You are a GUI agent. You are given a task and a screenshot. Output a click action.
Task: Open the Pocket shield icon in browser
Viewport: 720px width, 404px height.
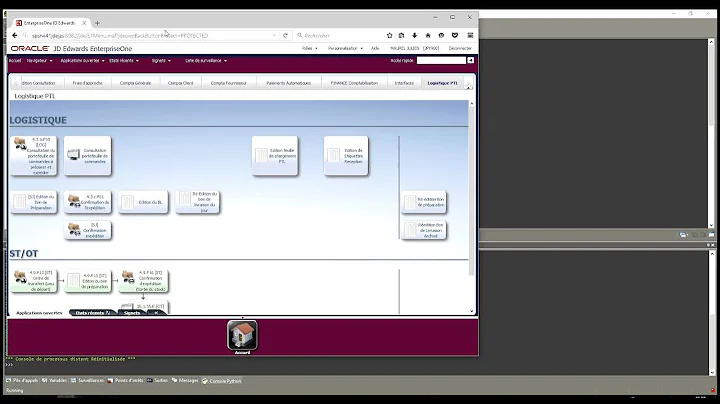pos(455,35)
